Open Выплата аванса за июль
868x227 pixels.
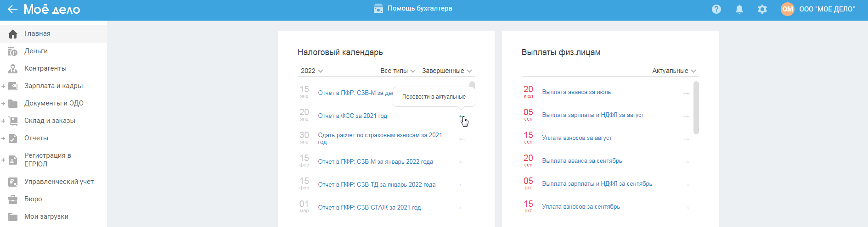coord(576,92)
